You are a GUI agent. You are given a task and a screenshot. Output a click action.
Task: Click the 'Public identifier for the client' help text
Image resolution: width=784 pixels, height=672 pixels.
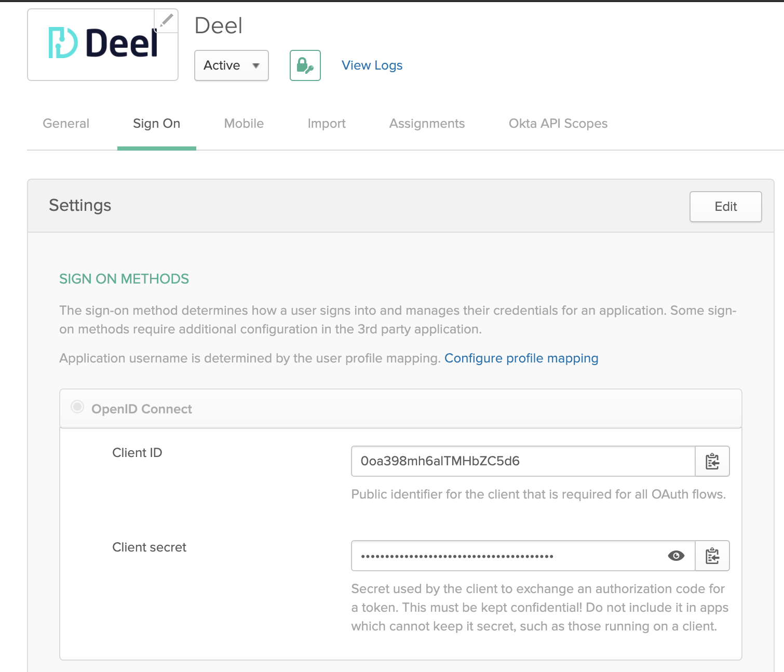[538, 494]
